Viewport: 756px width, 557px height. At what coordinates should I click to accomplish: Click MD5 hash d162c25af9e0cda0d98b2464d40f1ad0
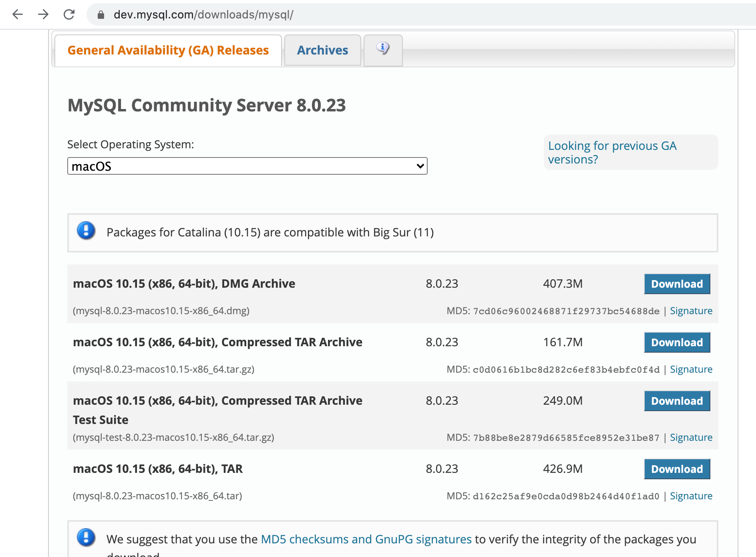(566, 496)
